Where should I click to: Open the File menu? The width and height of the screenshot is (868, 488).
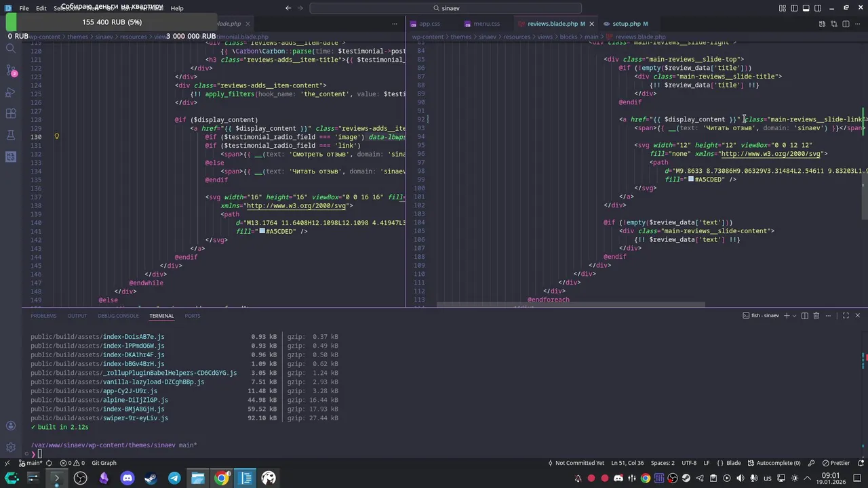(24, 8)
